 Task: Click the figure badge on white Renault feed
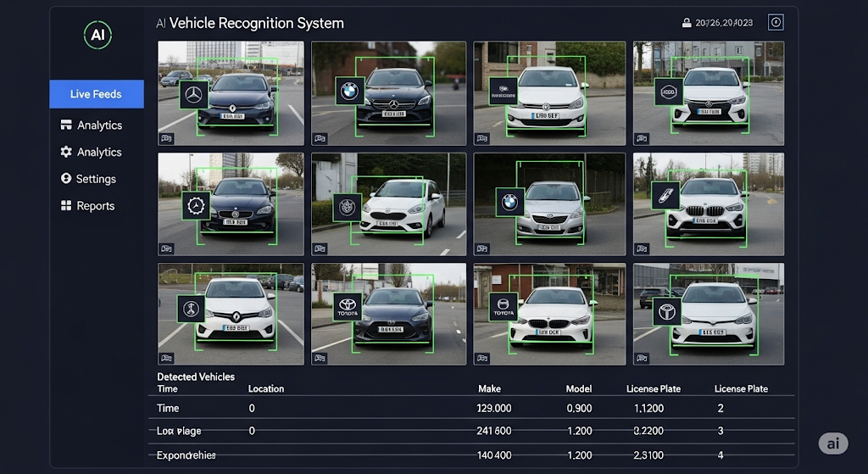coord(191,309)
